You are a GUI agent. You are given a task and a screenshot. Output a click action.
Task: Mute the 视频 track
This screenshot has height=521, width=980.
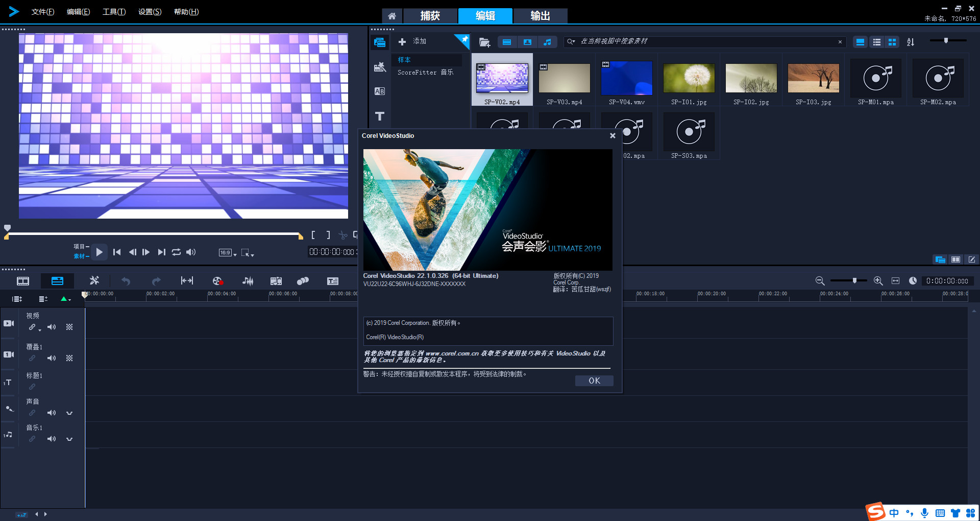point(52,327)
